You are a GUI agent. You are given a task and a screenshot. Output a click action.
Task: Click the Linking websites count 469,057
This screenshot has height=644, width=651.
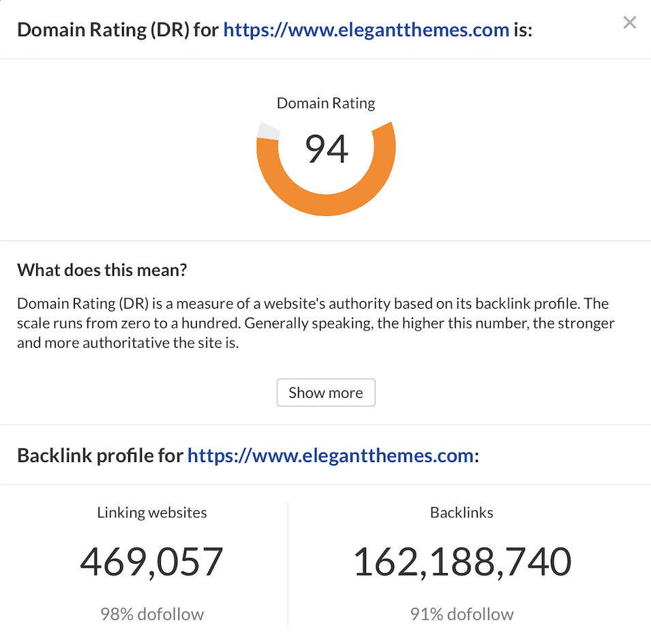coord(151,562)
